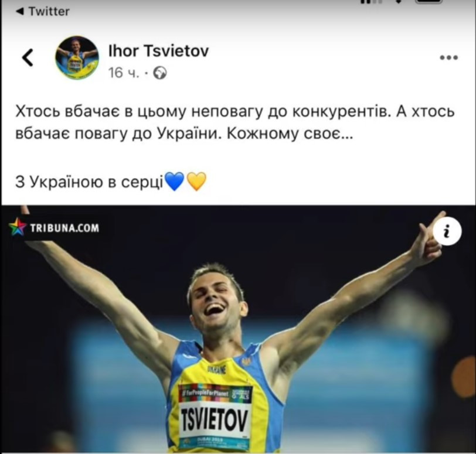Open Ihor Tsvietov's round profile picture
This screenshot has width=476, height=454.
(x=77, y=57)
